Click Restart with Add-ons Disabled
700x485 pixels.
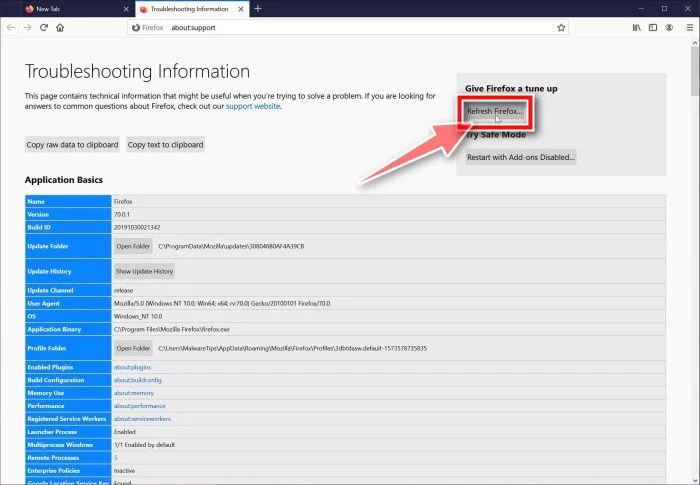[521, 157]
